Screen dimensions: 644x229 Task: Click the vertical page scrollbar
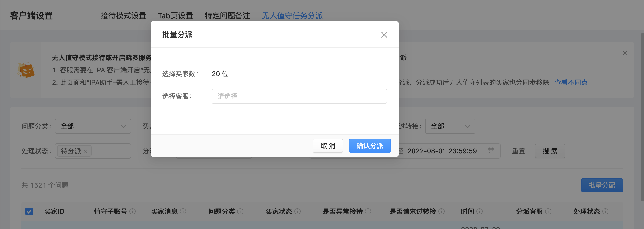[642, 117]
